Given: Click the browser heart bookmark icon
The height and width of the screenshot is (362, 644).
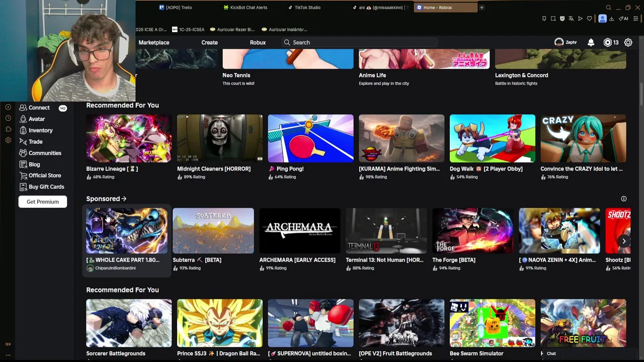Looking at the screenshot, I should (x=589, y=19).
